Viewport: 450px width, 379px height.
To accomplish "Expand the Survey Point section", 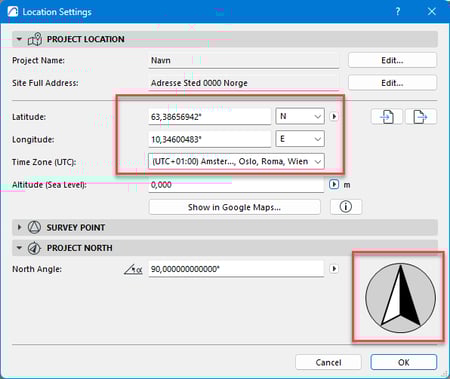I will (x=19, y=227).
